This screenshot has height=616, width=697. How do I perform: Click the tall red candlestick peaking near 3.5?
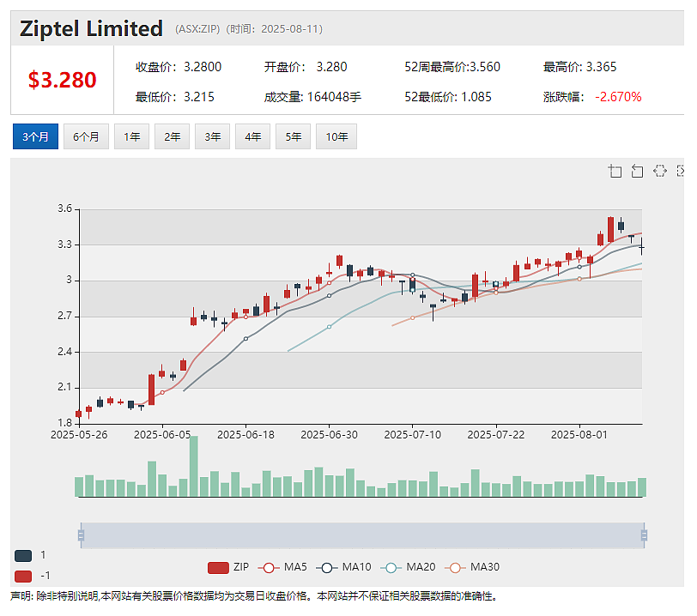[611, 229]
